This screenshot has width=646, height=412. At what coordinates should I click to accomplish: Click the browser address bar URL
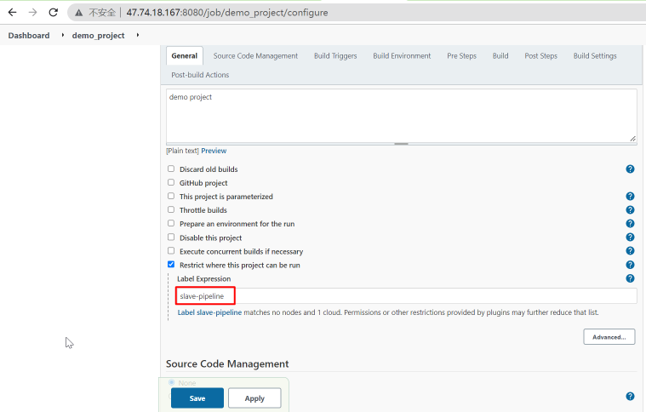(227, 13)
